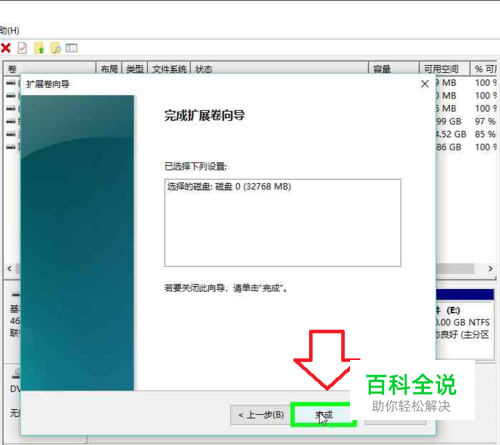
Task: Sort by the % 可用 column header
Action: (484, 69)
